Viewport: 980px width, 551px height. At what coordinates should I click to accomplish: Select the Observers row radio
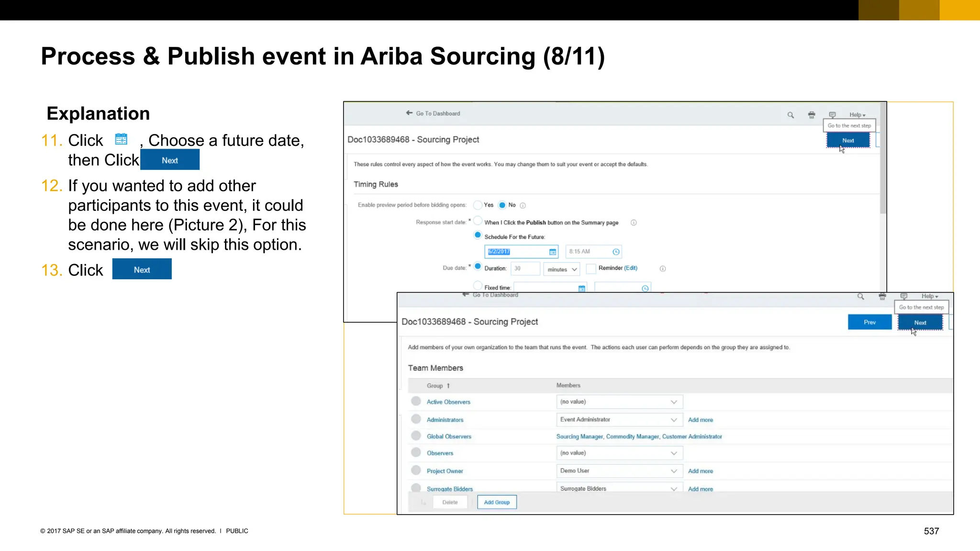click(416, 452)
